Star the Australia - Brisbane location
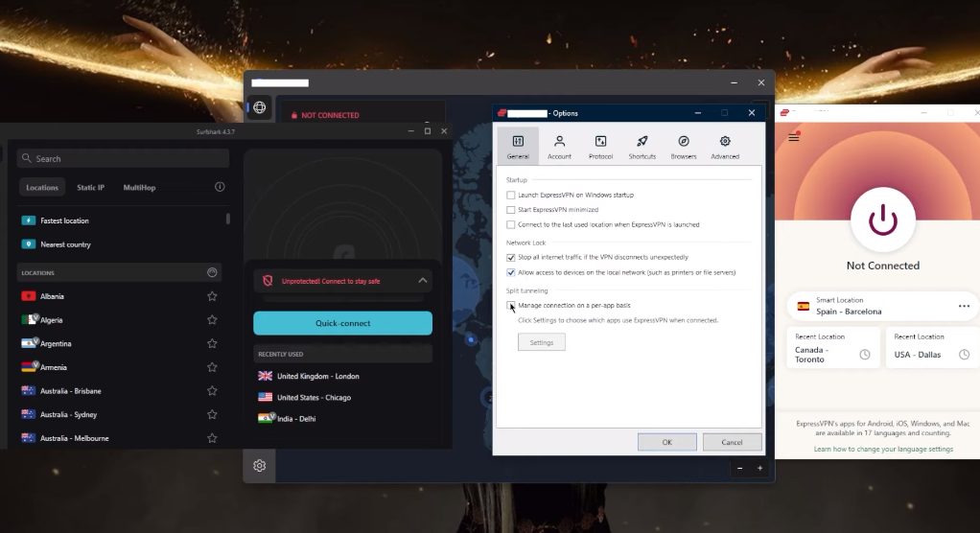 coord(212,391)
